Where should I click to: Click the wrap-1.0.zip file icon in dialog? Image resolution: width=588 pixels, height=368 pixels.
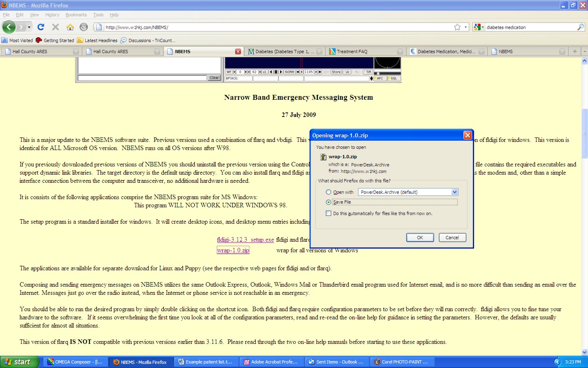point(323,157)
